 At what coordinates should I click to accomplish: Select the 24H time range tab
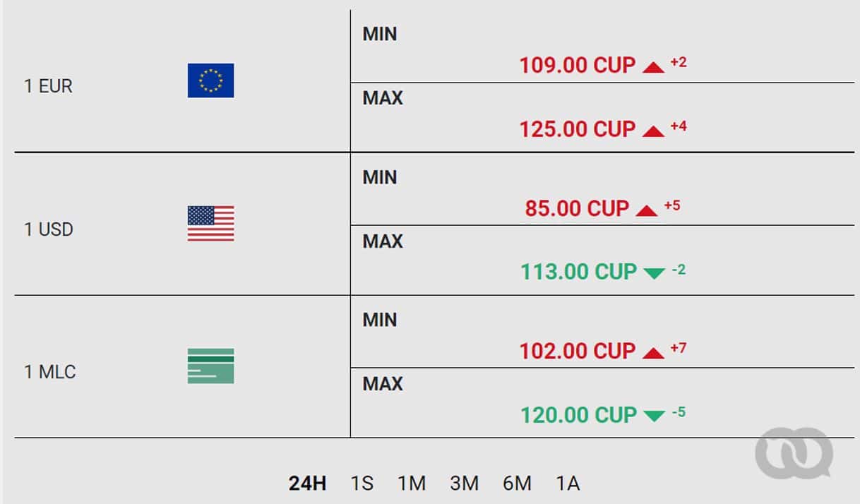click(307, 484)
